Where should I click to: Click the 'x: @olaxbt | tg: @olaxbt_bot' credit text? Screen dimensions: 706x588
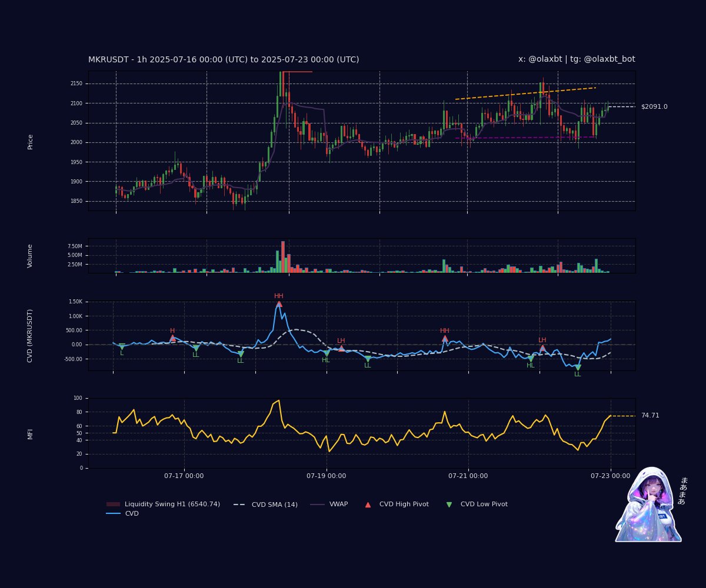(x=577, y=59)
